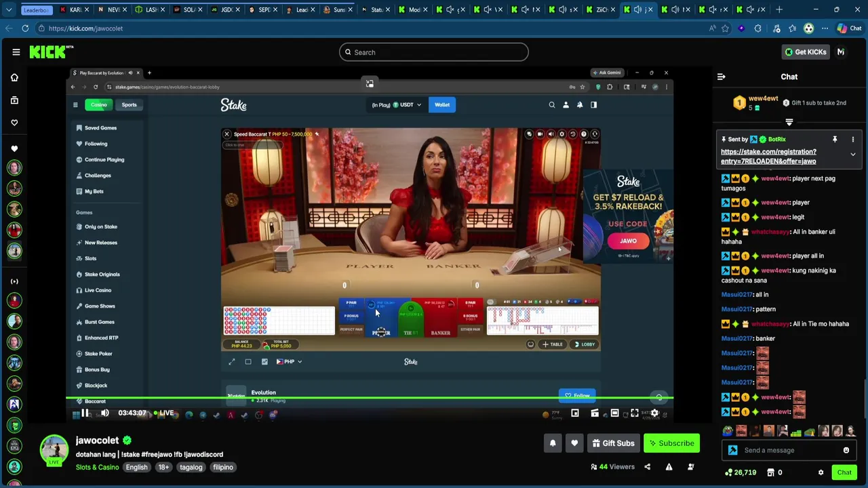Pause the stream playback
The image size is (868, 488).
point(85,413)
